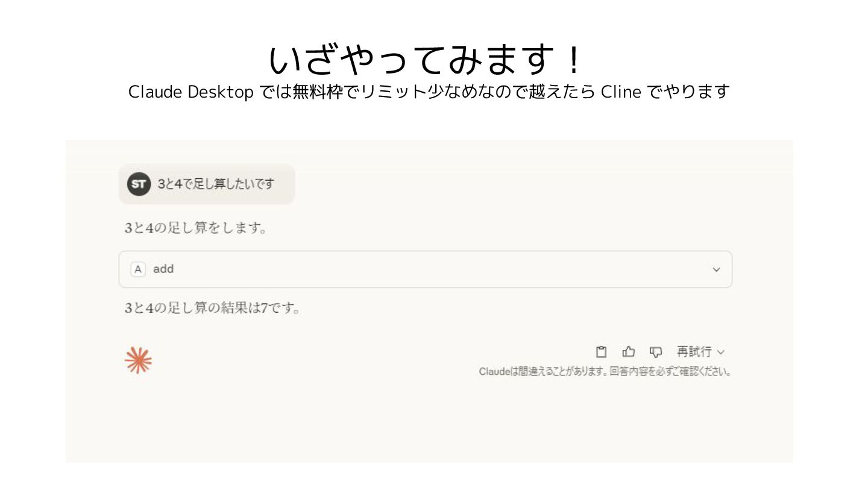Click the ST user avatar
The image size is (868, 488).
point(139,184)
